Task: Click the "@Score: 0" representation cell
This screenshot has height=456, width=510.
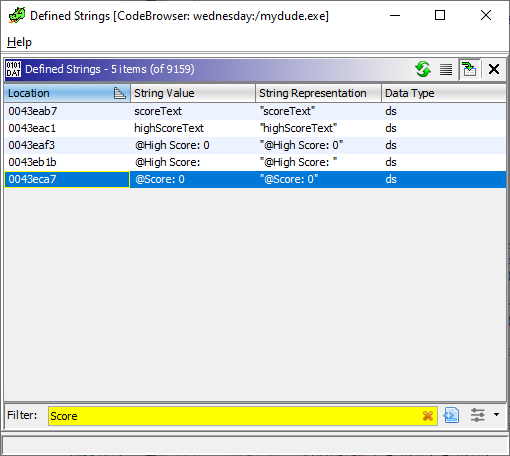Action: 289,179
